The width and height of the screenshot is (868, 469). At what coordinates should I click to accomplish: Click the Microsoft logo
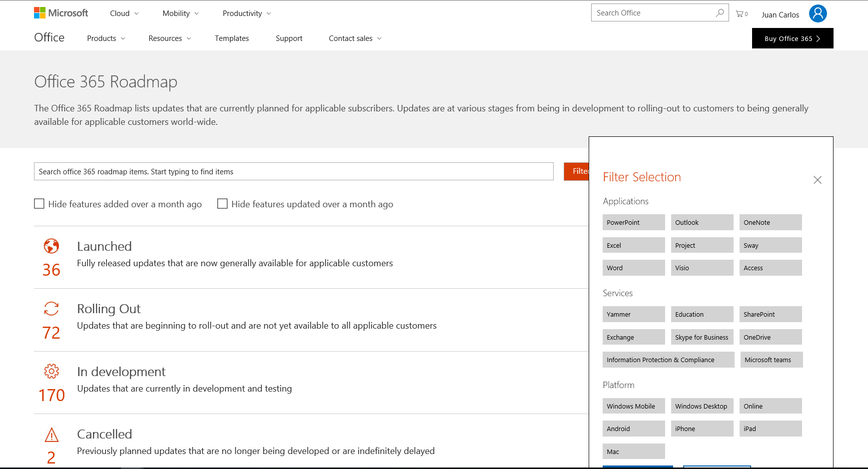tap(60, 12)
